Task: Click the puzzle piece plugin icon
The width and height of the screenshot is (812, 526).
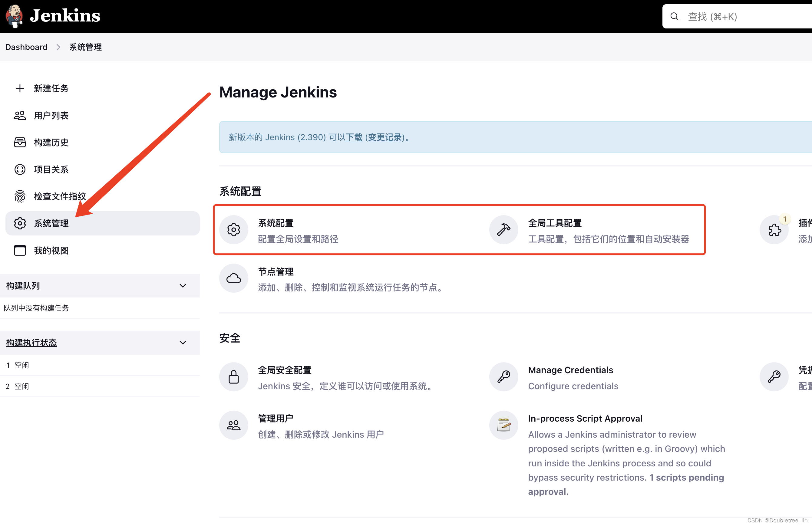Action: click(x=774, y=230)
